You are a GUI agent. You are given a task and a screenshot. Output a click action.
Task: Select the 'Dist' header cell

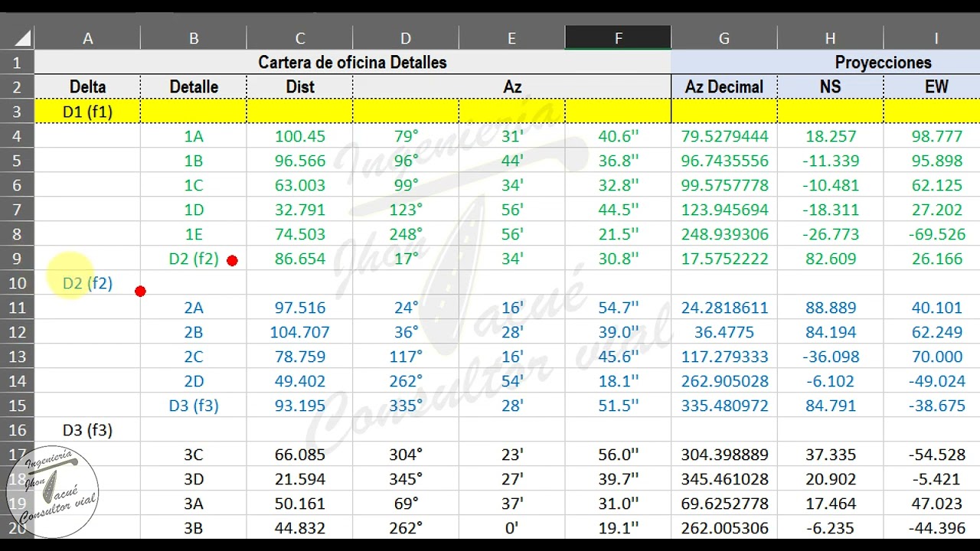coord(299,86)
